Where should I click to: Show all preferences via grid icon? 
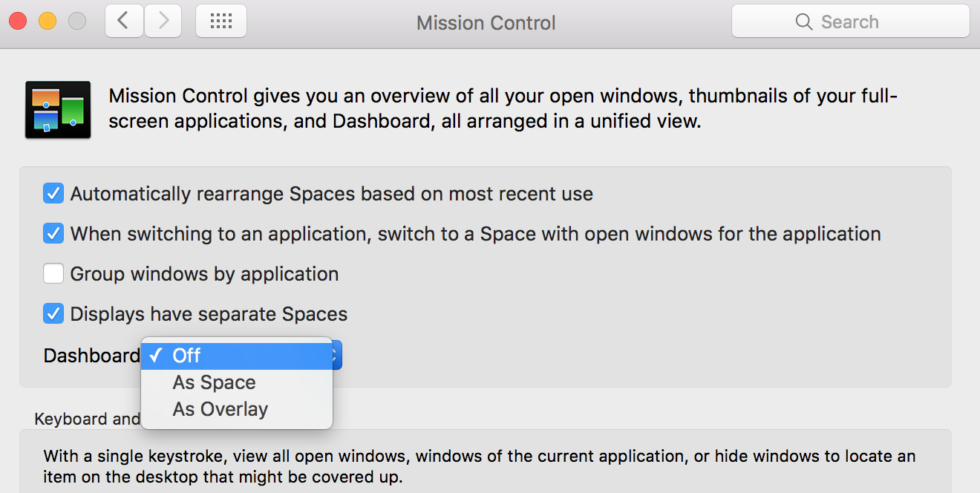[x=221, y=22]
